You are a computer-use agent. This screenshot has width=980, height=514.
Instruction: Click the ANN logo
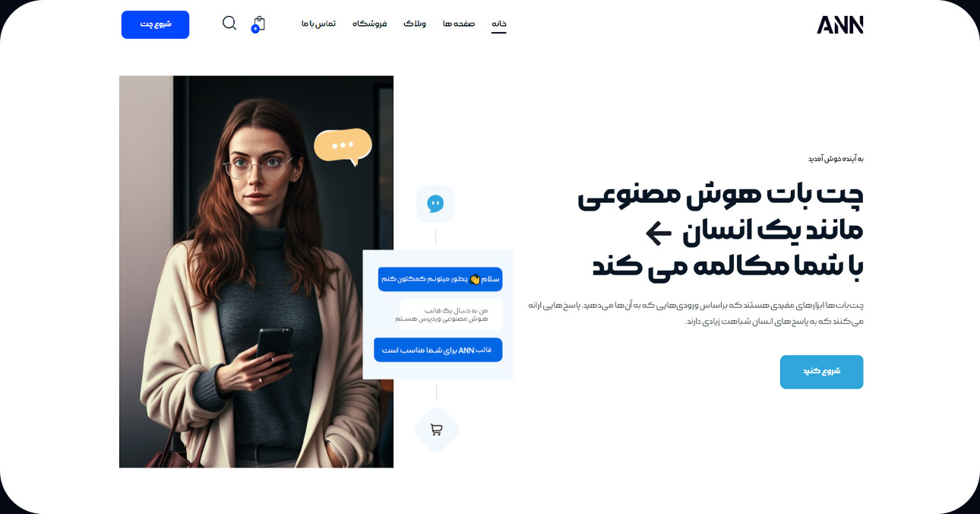(839, 24)
